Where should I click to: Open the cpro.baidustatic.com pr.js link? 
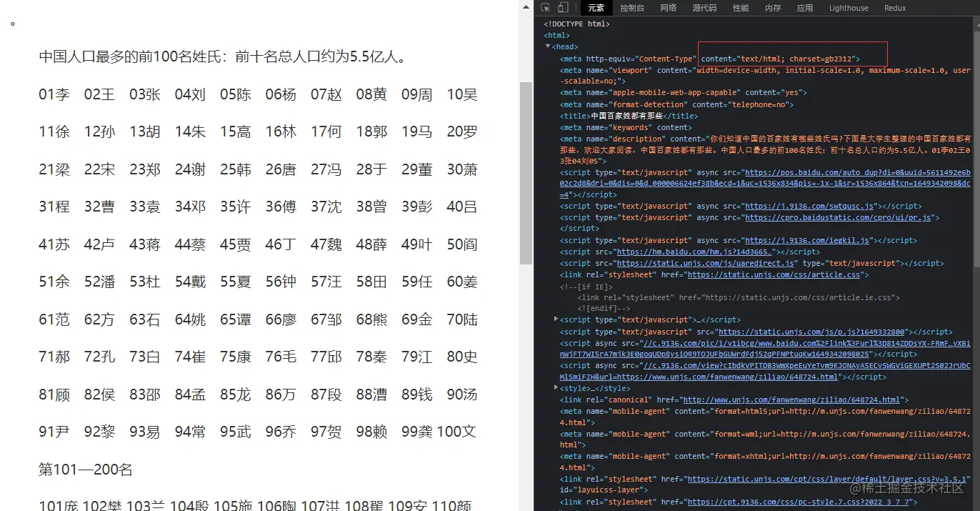(x=839, y=217)
